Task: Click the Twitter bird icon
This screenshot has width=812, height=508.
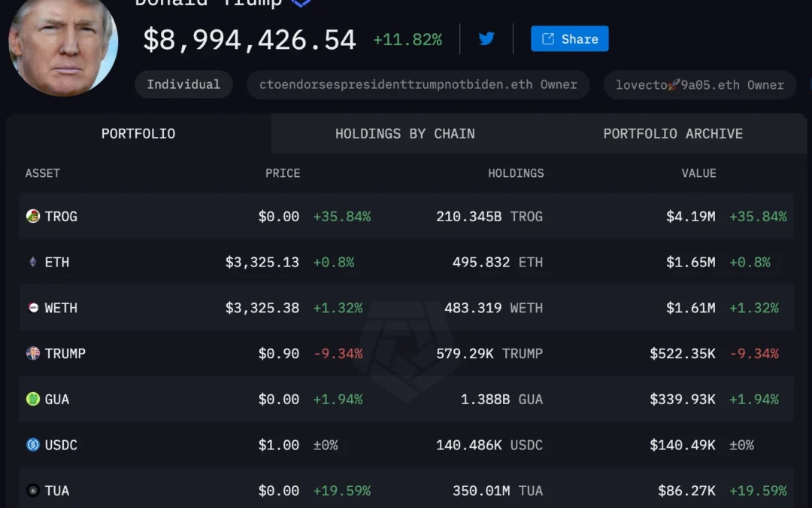Action: point(486,38)
